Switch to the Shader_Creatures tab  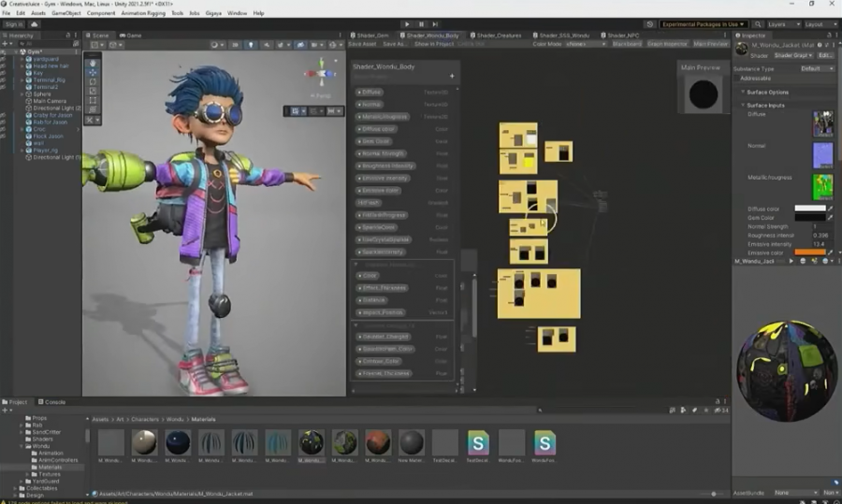(496, 36)
